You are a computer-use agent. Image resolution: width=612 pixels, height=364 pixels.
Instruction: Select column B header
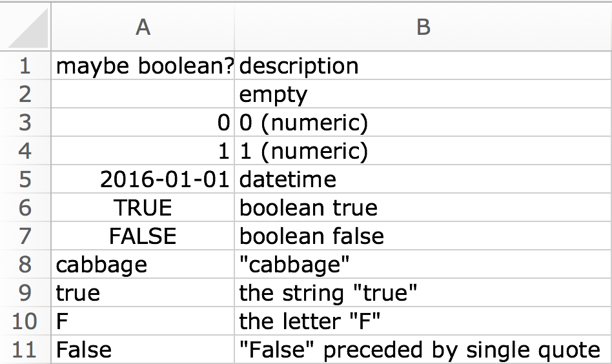coord(423,27)
